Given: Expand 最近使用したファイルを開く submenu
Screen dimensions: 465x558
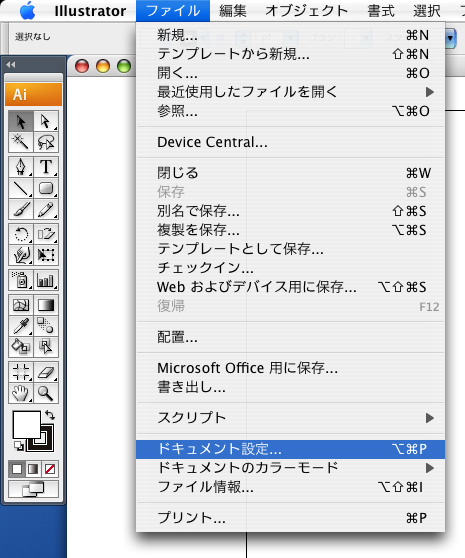Looking at the screenshot, I should (x=290, y=92).
